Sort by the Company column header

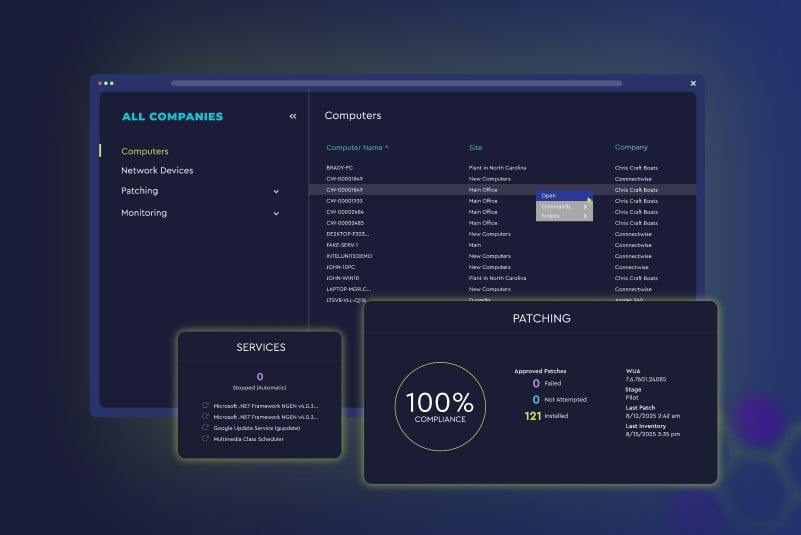(631, 147)
